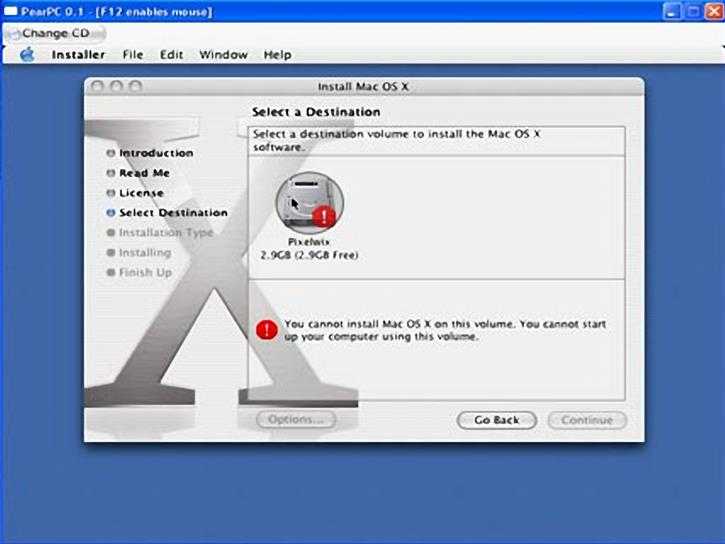The image size is (725, 544).
Task: Zoom the installer window with the third button
Action: pos(135,86)
